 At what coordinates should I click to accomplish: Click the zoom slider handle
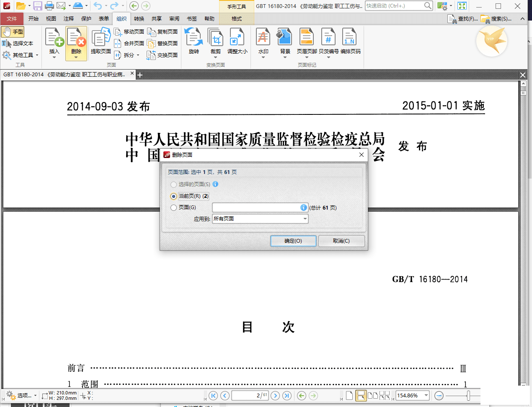[x=468, y=395]
